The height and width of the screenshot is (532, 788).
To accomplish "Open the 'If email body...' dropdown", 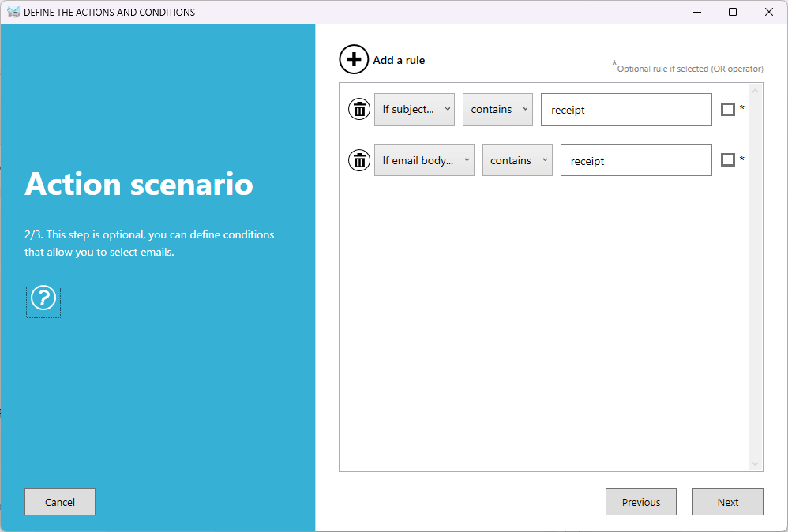I will pyautogui.click(x=424, y=160).
